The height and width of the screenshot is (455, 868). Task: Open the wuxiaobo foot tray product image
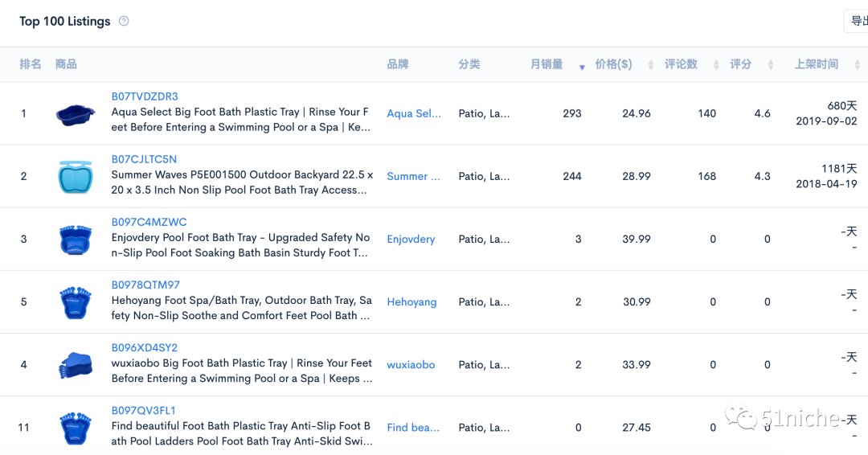point(76,365)
